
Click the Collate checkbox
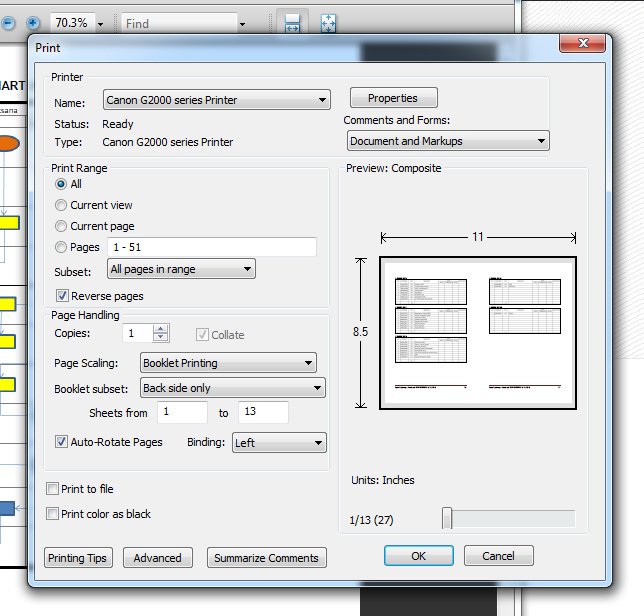202,335
